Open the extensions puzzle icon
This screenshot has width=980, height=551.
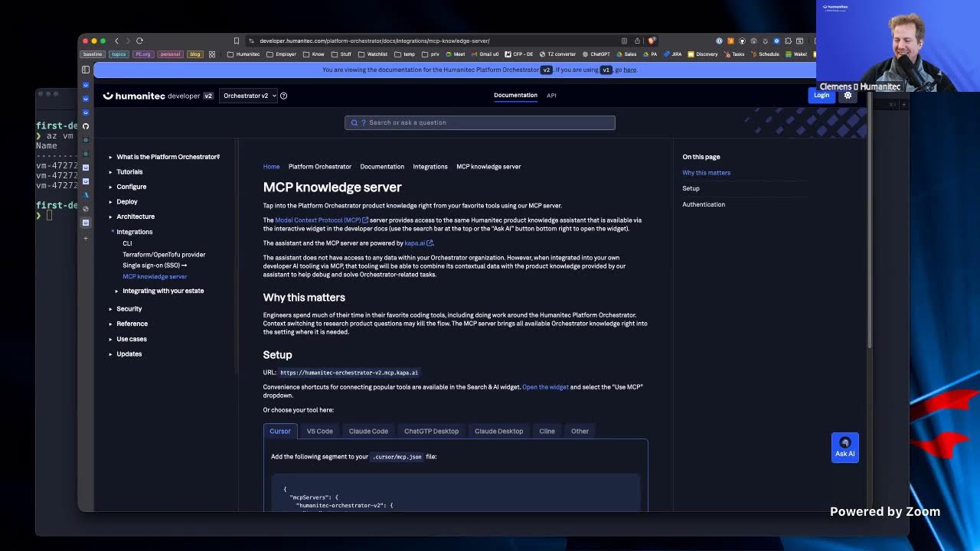tap(788, 41)
